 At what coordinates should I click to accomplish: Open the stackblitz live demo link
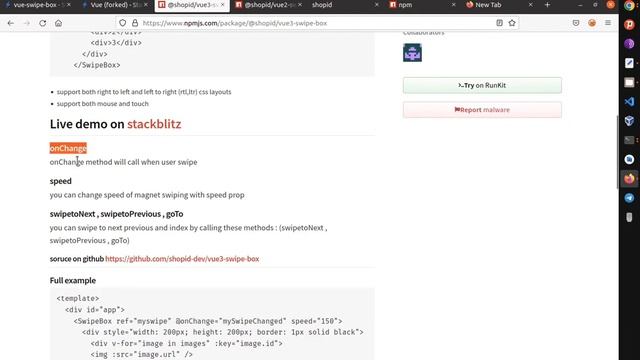[x=154, y=124]
